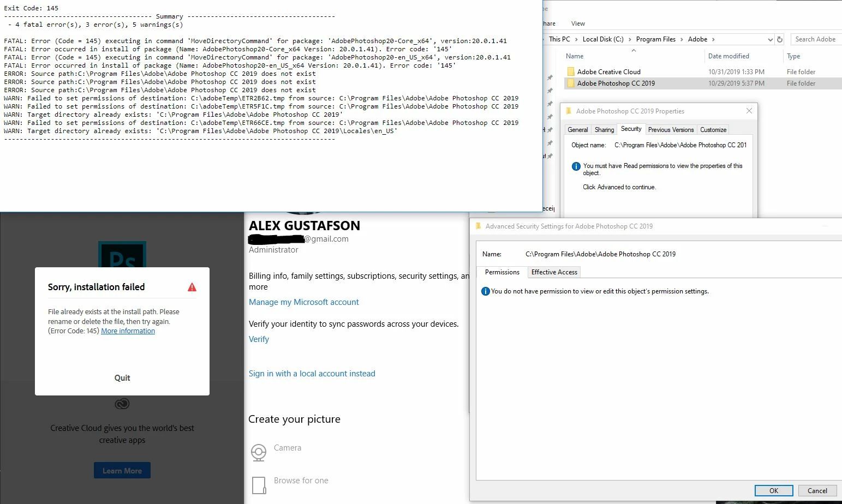Click the Explorer refresh icon
The image size is (842, 504).
tap(780, 39)
